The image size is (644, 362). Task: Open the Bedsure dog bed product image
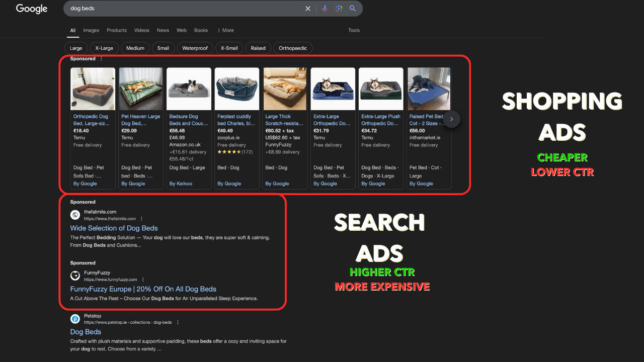click(189, 89)
